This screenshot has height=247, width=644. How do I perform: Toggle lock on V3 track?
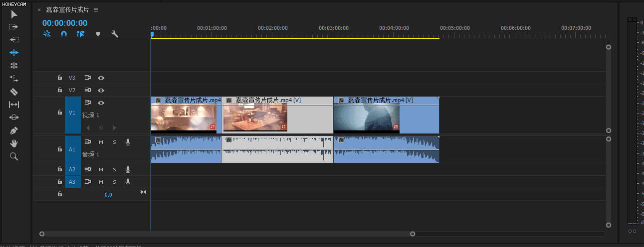tap(60, 78)
